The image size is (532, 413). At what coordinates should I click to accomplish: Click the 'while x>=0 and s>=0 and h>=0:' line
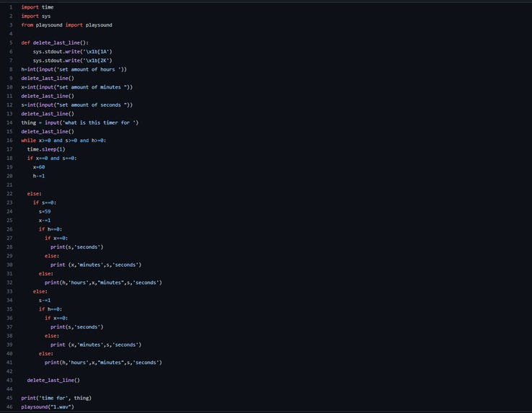(63, 141)
